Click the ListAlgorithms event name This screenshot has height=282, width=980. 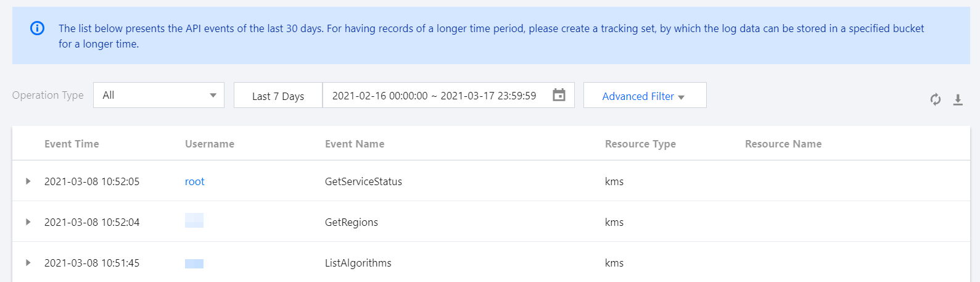358,263
